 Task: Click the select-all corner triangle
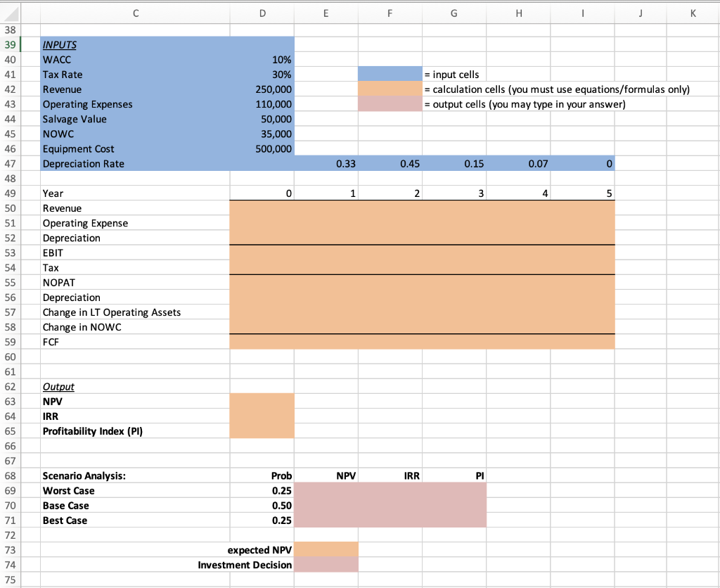10,14
